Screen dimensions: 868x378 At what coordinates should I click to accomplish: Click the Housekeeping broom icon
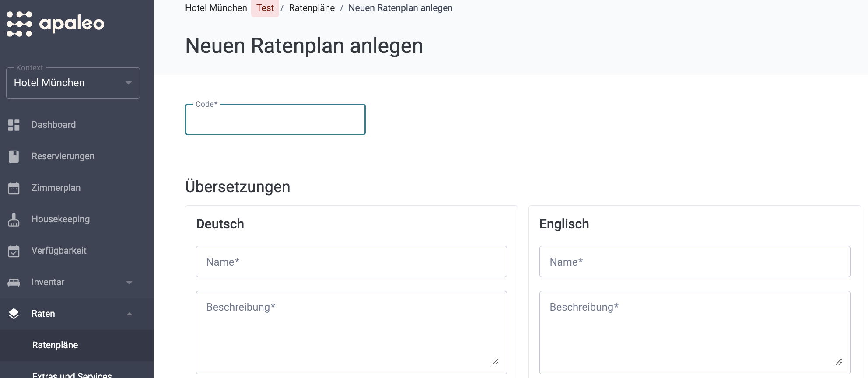click(14, 220)
